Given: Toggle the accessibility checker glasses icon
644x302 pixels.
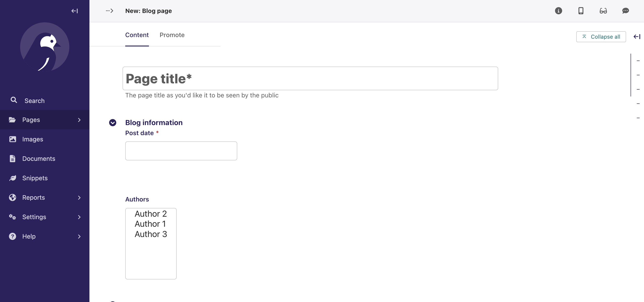Looking at the screenshot, I should point(603,11).
